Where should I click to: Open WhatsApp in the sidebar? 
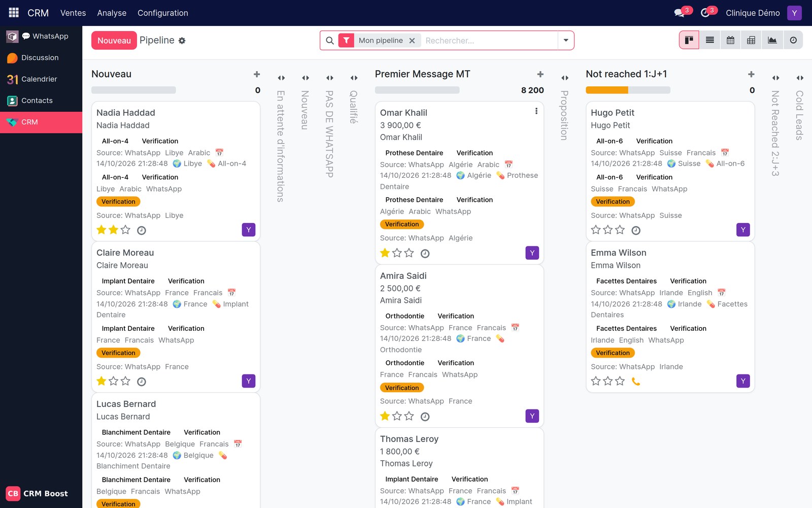41,36
